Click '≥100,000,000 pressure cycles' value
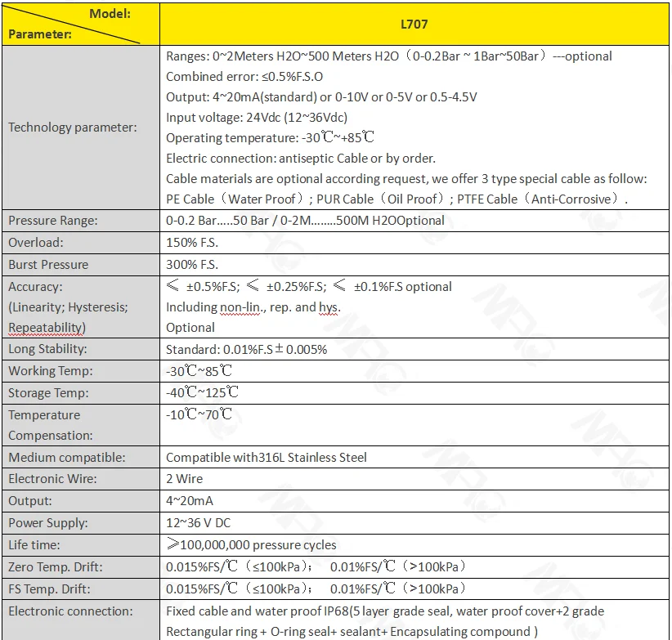The image size is (672, 640). pos(251,544)
